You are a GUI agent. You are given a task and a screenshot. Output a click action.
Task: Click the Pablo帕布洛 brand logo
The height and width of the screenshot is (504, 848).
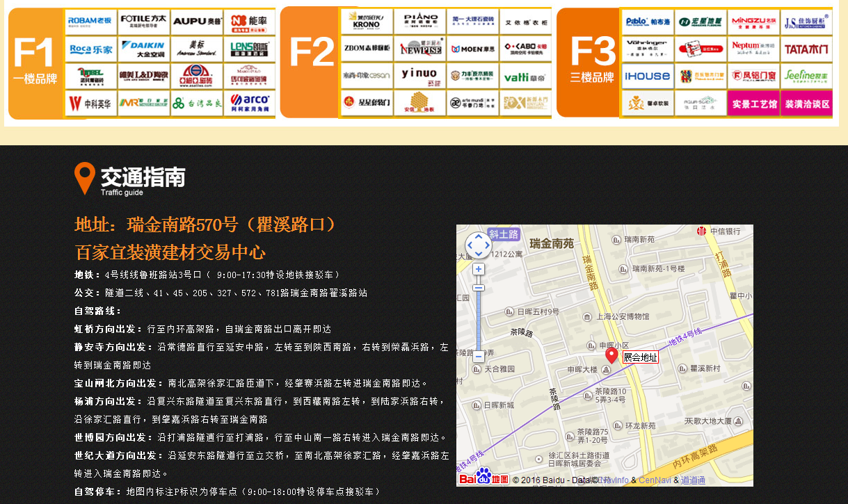click(x=647, y=22)
